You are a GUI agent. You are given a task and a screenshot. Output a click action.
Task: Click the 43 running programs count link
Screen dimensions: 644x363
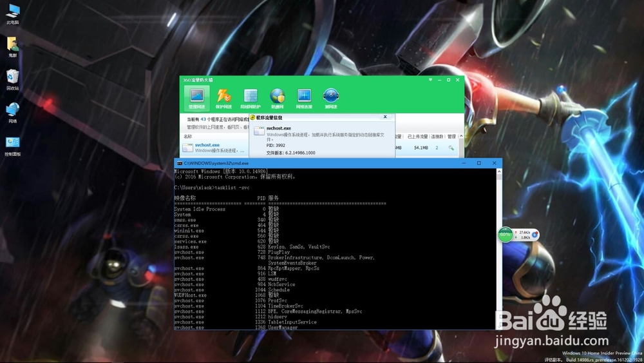coord(204,119)
